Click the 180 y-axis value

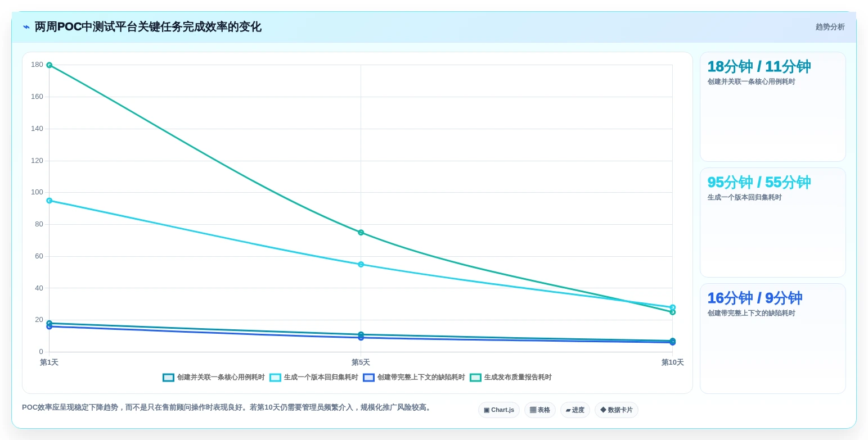point(37,65)
